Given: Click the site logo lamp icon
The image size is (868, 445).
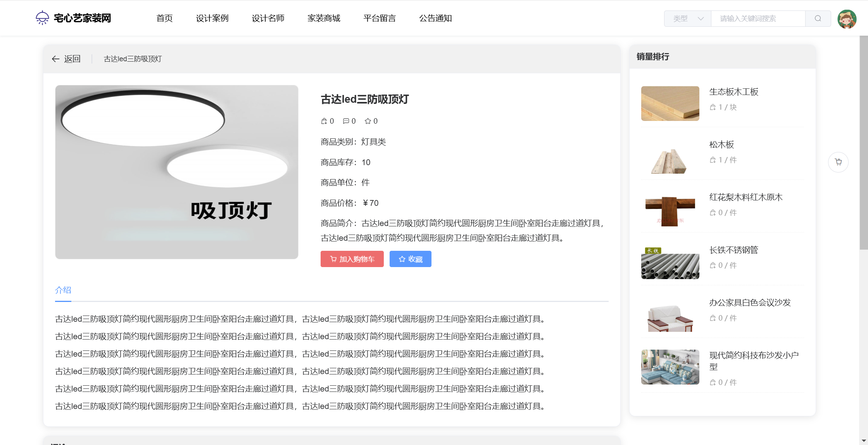Looking at the screenshot, I should (x=42, y=18).
